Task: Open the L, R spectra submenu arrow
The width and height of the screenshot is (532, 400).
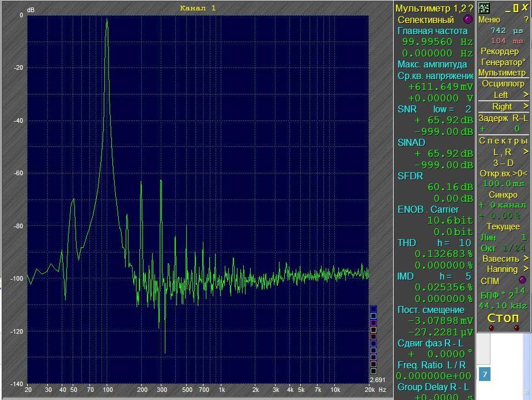Action: tap(526, 152)
